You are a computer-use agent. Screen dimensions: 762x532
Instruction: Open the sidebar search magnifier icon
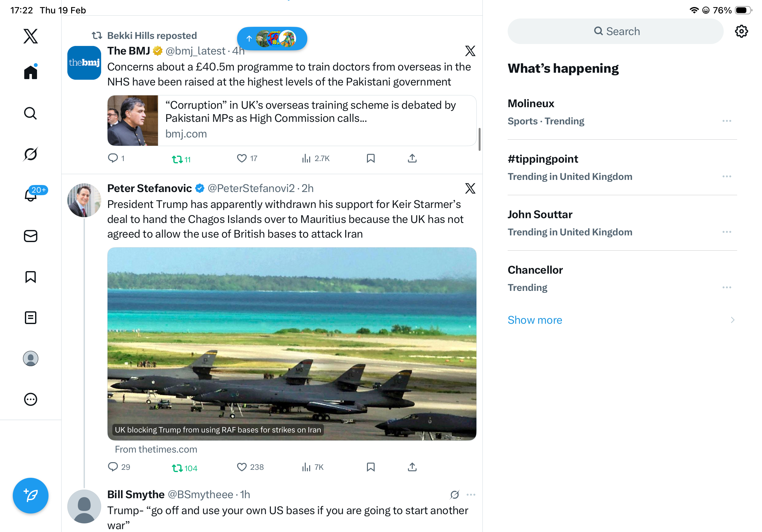(31, 114)
